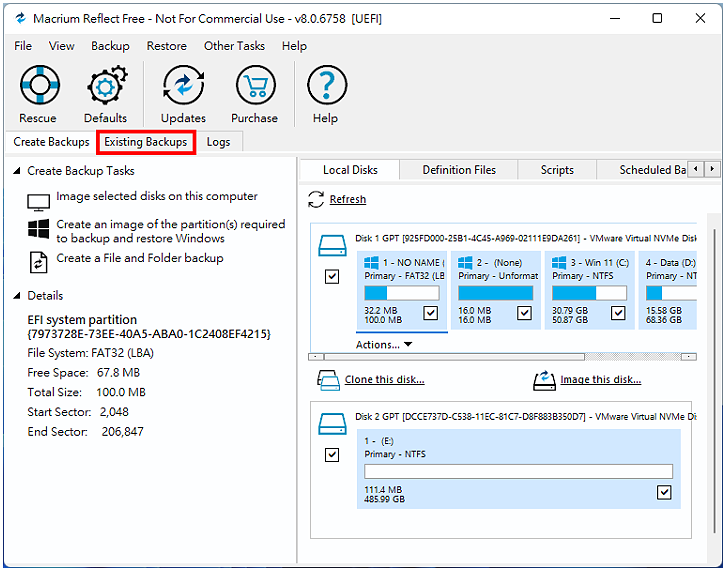Click the vertical scrollbar of disk panel
This screenshot has height=572, width=728.
714,381
